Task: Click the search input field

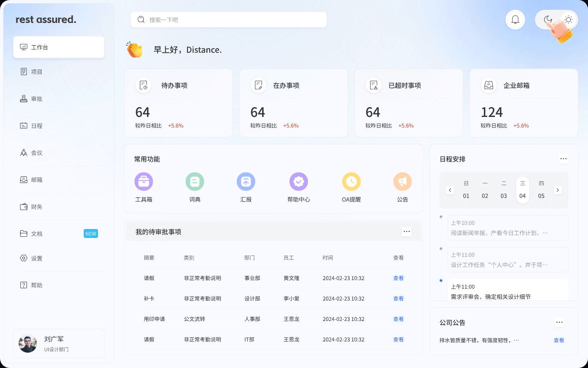Action: point(229,19)
